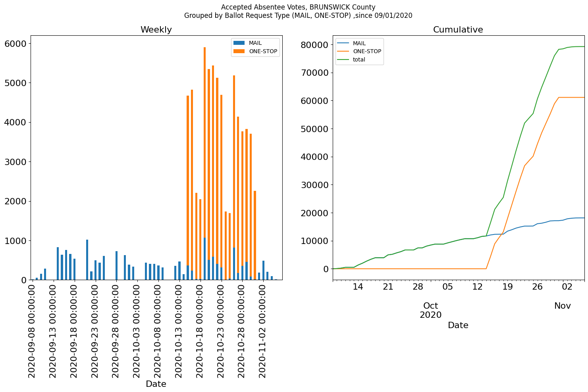Click the '2020-10-18 00:00:00' x-axis label
The width and height of the screenshot is (588, 392).
pyautogui.click(x=200, y=331)
